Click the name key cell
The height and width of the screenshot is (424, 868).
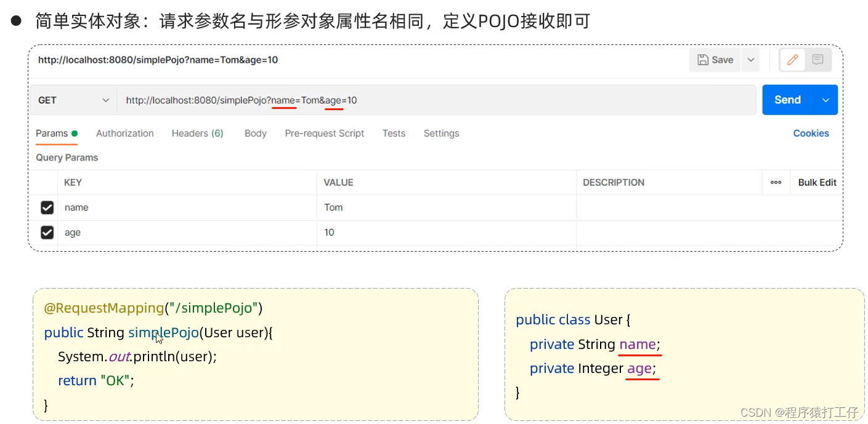pyautogui.click(x=187, y=208)
